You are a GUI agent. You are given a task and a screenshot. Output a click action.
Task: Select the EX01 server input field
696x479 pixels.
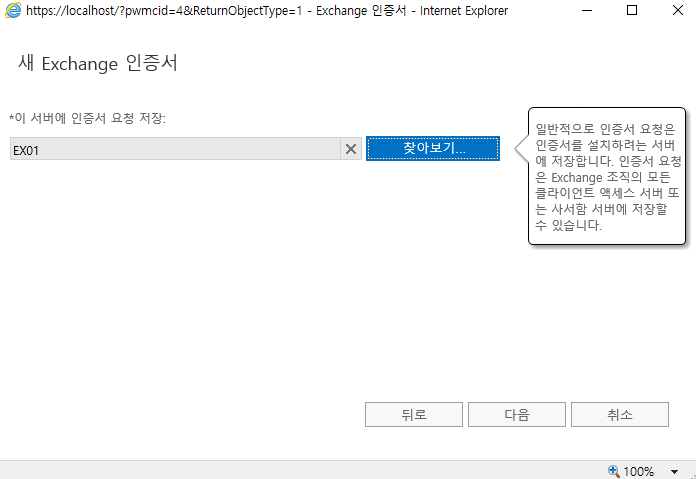[175, 149]
